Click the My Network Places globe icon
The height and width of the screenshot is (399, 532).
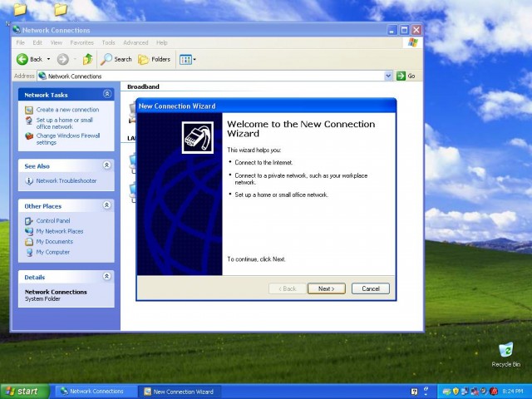[29, 231]
